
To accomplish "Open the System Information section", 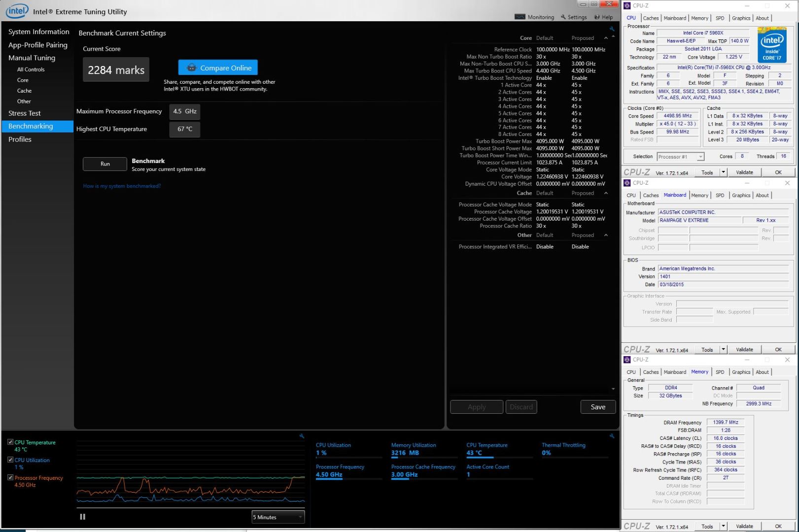I will pyautogui.click(x=39, y=32).
